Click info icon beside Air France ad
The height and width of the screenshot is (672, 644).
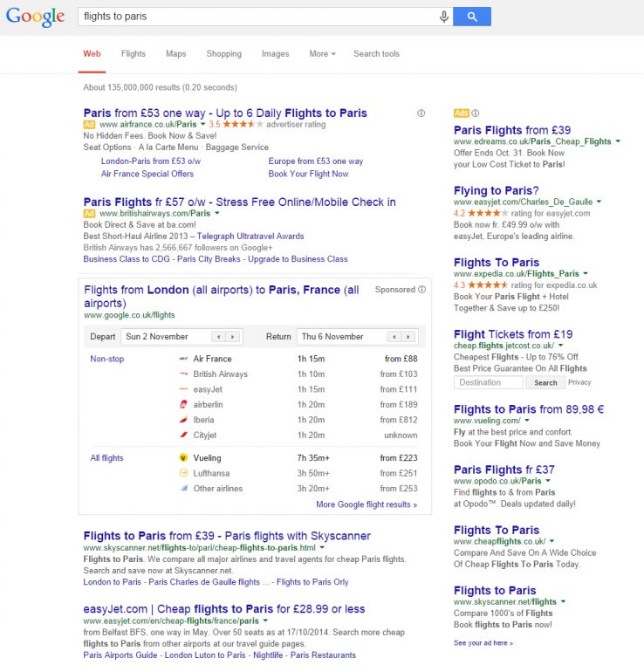pyautogui.click(x=421, y=113)
